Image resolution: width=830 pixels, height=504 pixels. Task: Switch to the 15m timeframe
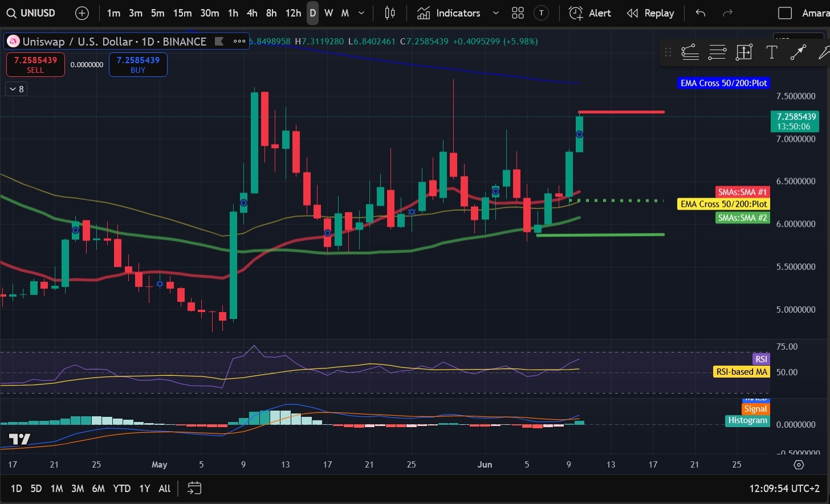click(x=182, y=13)
